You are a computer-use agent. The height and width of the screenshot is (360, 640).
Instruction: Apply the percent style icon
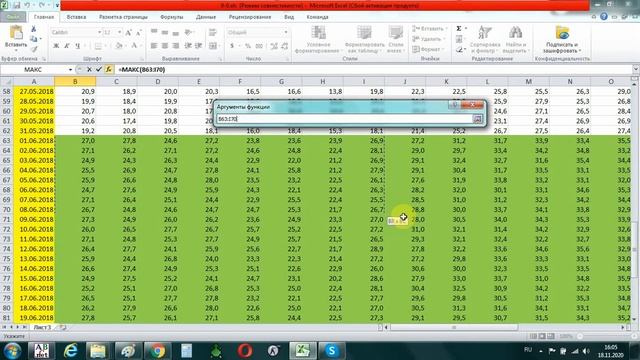[247, 46]
